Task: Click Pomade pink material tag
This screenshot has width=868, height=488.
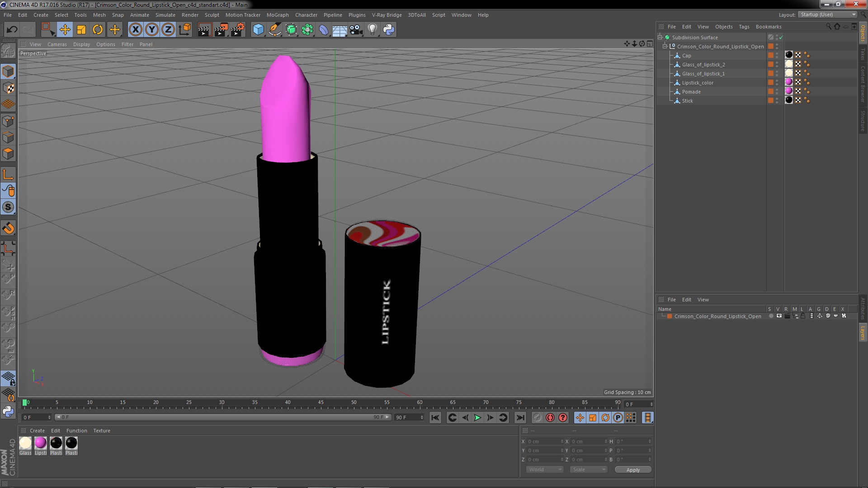Action: pos(789,92)
